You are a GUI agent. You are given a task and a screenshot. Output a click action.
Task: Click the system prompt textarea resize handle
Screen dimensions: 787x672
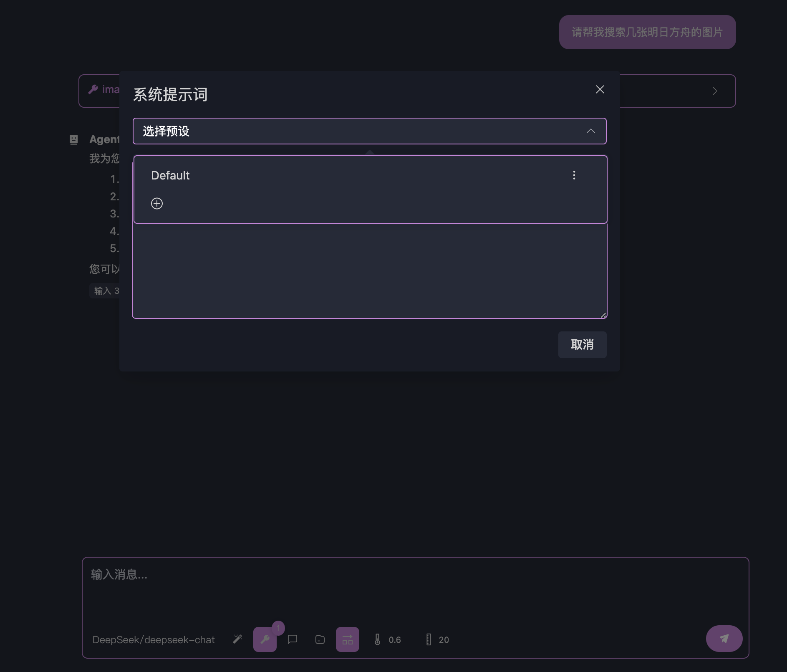tap(603, 315)
